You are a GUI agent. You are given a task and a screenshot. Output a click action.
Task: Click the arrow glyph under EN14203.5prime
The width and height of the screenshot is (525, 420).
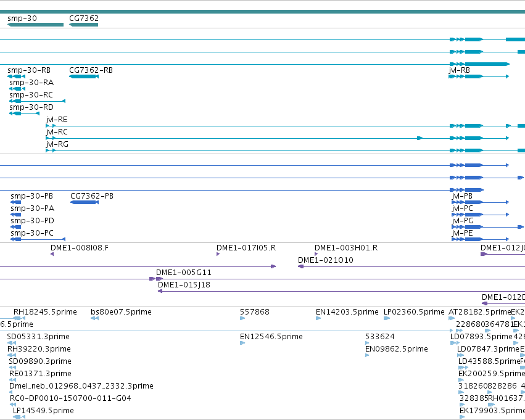318,318
